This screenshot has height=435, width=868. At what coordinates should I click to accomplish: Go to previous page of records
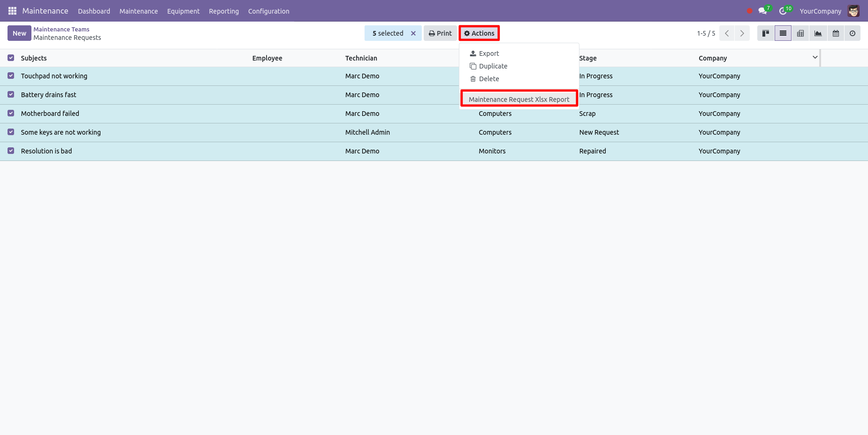tap(727, 33)
